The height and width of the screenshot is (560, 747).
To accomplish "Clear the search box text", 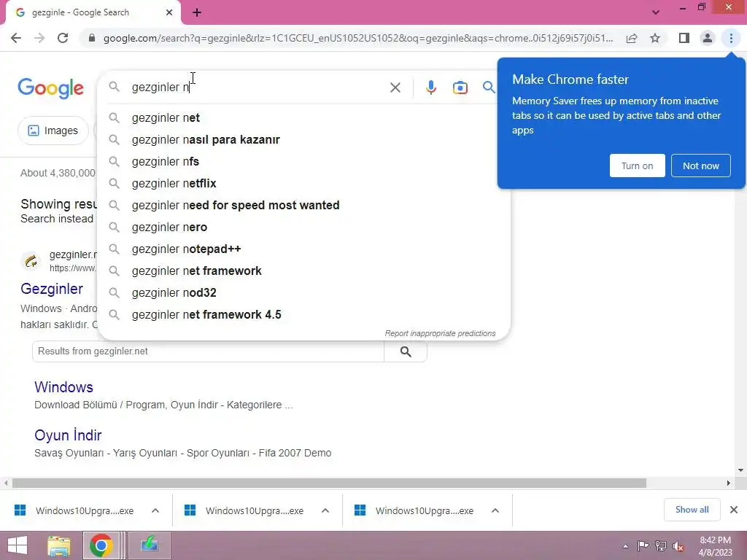I will pos(395,87).
